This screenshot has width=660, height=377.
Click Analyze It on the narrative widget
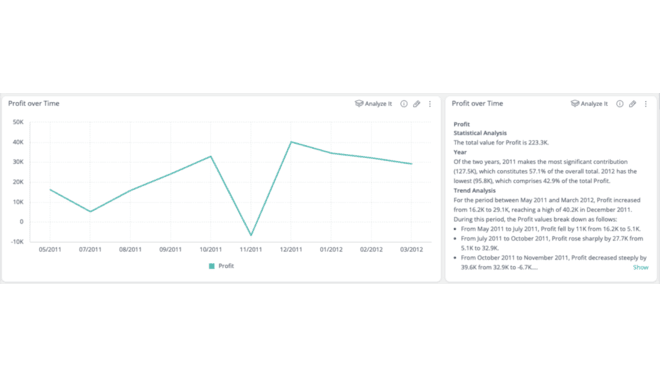point(589,104)
